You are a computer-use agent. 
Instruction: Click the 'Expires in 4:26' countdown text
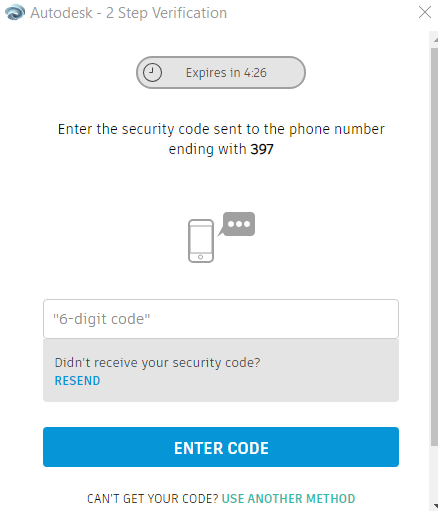click(x=226, y=73)
